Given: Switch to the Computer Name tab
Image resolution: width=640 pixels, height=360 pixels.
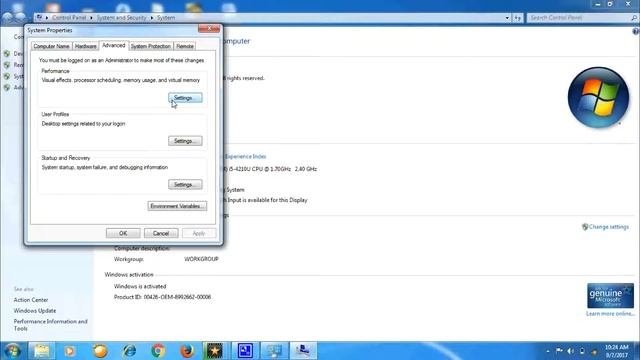Looking at the screenshot, I should click(x=51, y=46).
